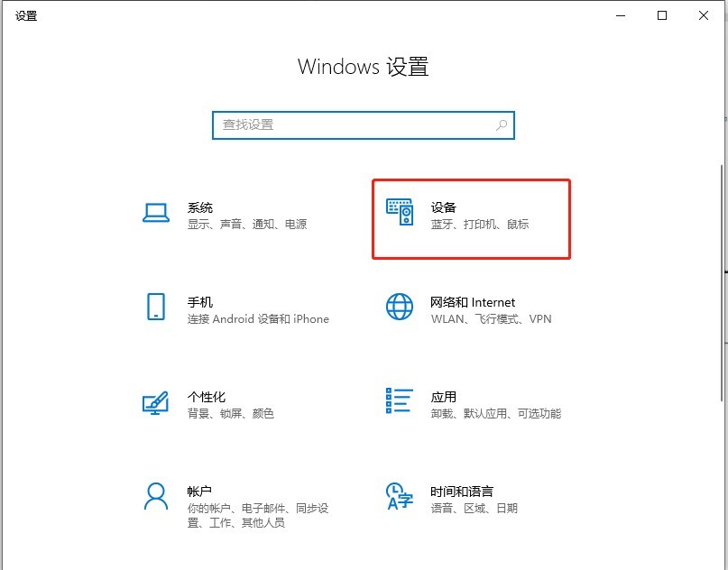This screenshot has height=570, width=728.
Task: Click the vertical scrollbar of Settings window
Action: [722, 283]
